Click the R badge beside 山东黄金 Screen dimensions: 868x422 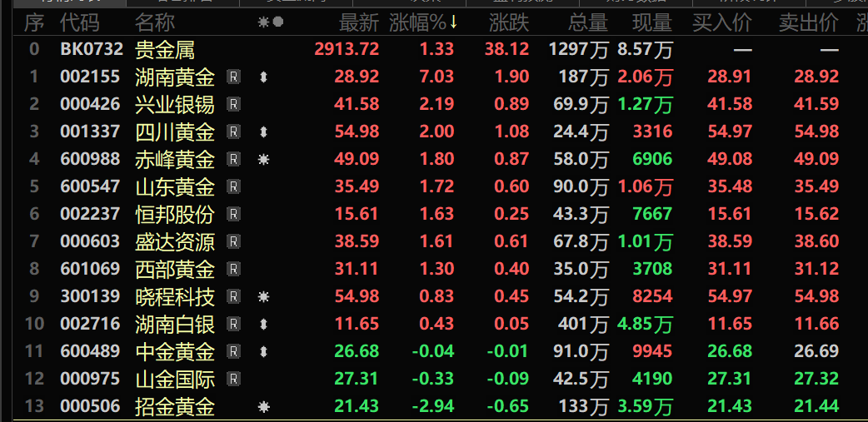point(233,187)
